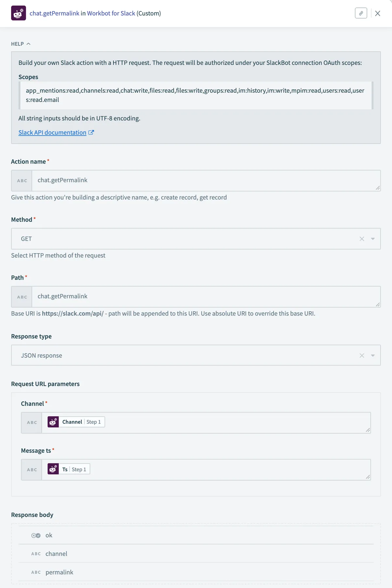Collapse the HELP section
This screenshot has width=392, height=588.
(x=21, y=44)
